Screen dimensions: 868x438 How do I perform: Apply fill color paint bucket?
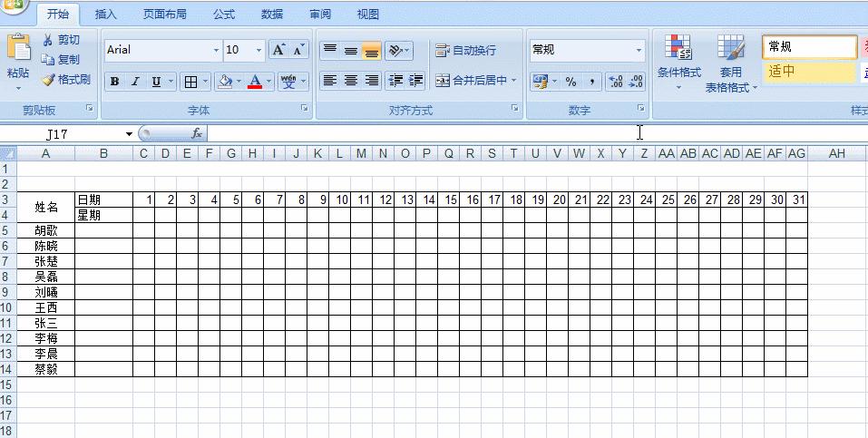click(x=225, y=82)
